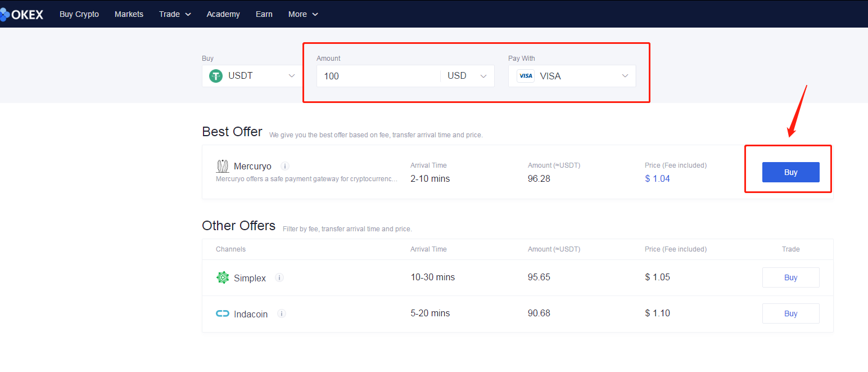Click Simplex price $ 1.05
This screenshot has width=868, height=372.
pos(657,277)
